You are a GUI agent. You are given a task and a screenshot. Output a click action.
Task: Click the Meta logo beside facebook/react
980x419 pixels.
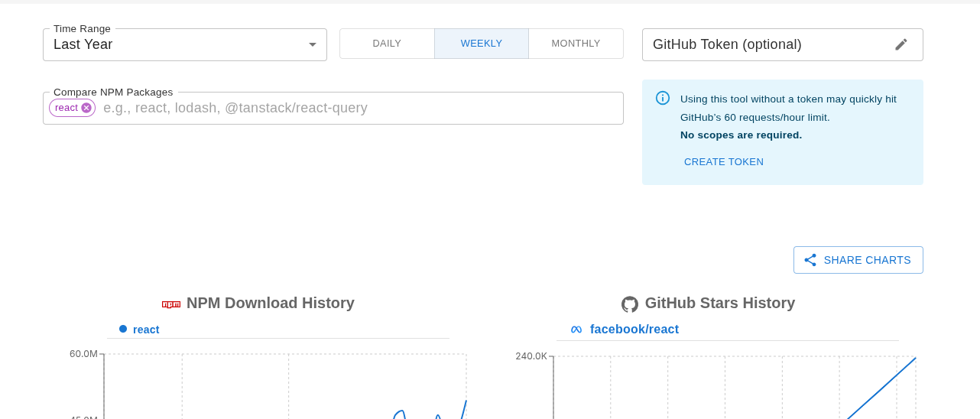tap(576, 330)
